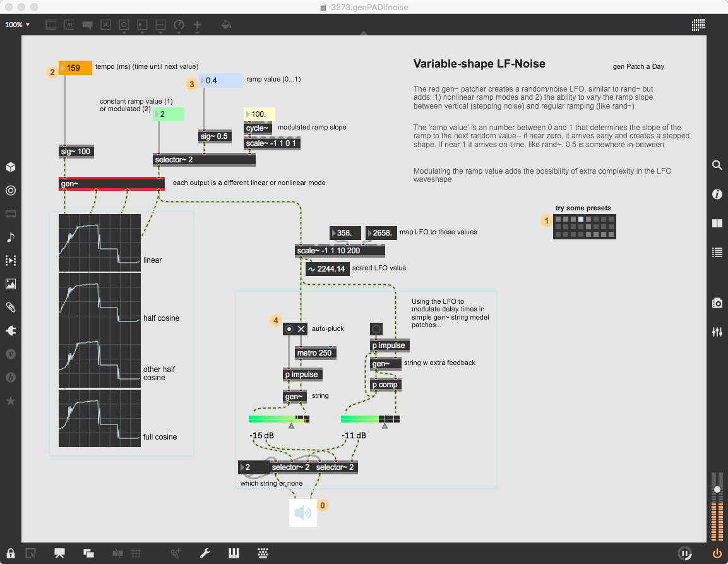Click the red gen~ object
This screenshot has width=728, height=564.
click(111, 184)
